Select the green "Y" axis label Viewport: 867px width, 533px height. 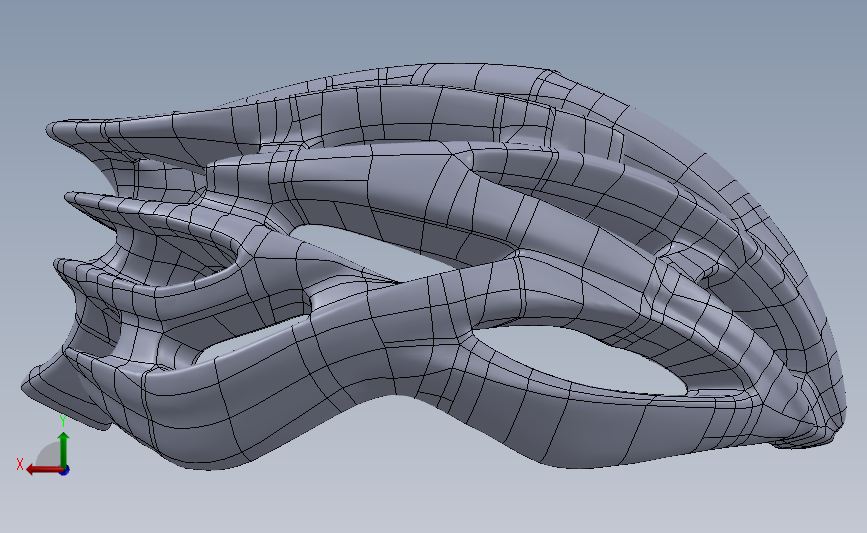point(62,421)
